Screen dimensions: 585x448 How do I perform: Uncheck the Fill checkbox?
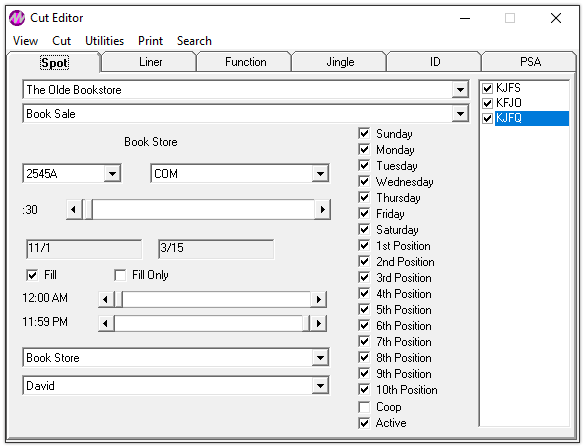point(32,275)
